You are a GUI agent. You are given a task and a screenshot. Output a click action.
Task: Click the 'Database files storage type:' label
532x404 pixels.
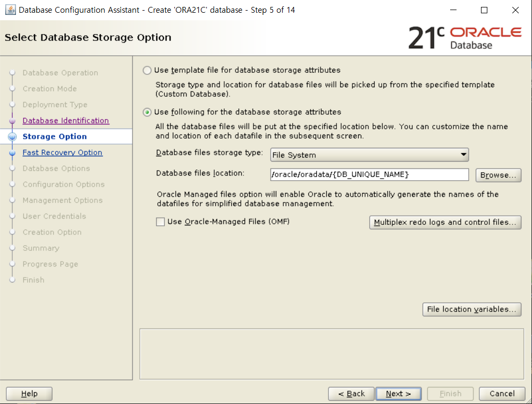pyautogui.click(x=209, y=153)
